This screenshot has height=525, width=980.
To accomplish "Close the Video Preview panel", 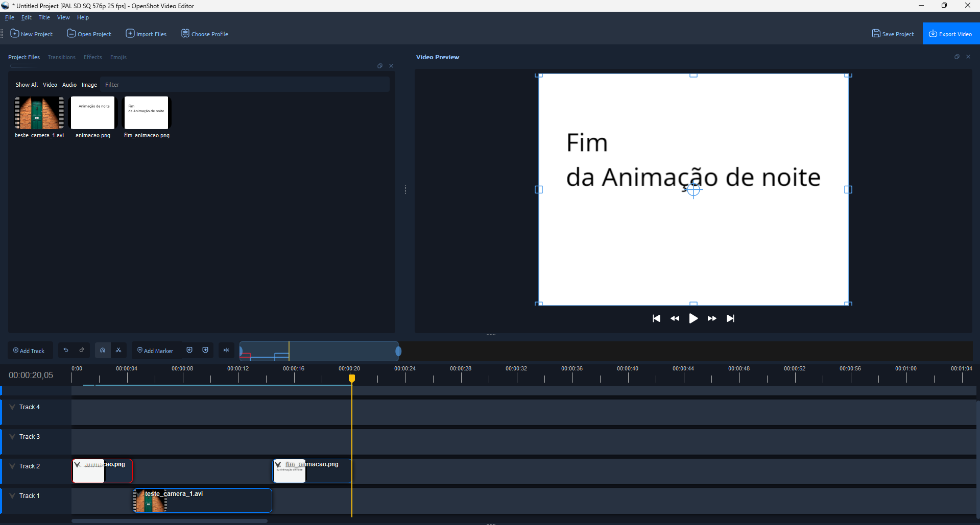I will coord(968,57).
